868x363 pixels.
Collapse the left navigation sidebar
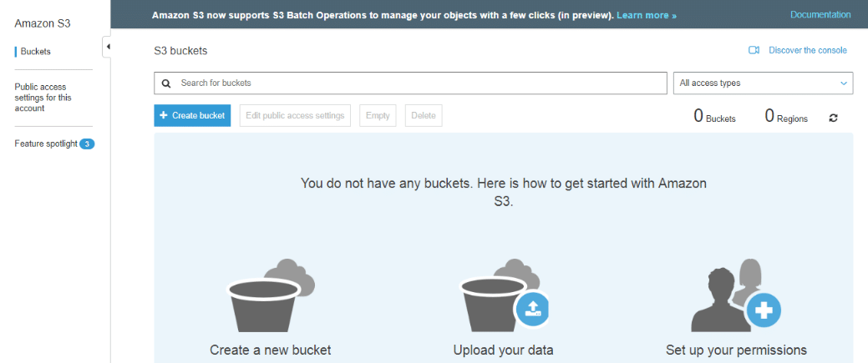tap(107, 47)
